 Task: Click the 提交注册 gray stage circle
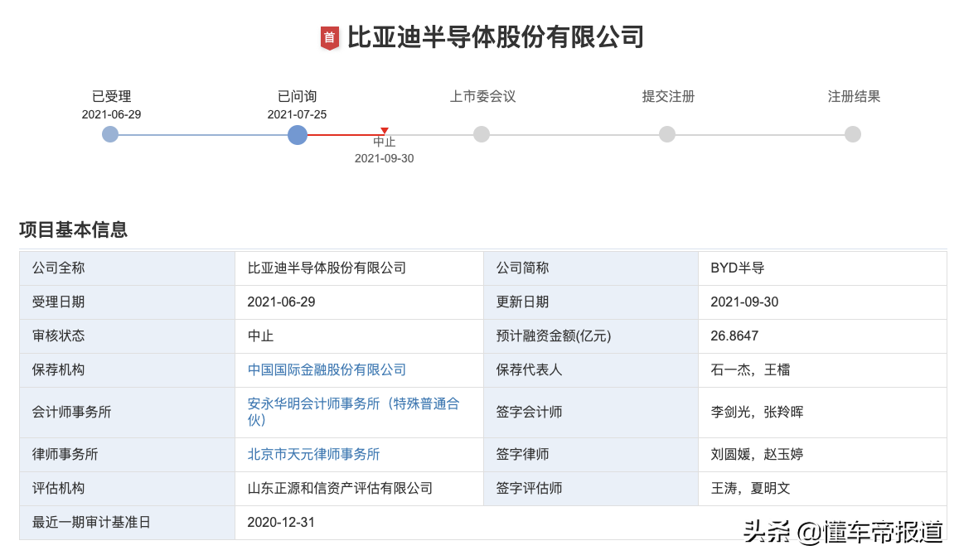[x=667, y=134]
